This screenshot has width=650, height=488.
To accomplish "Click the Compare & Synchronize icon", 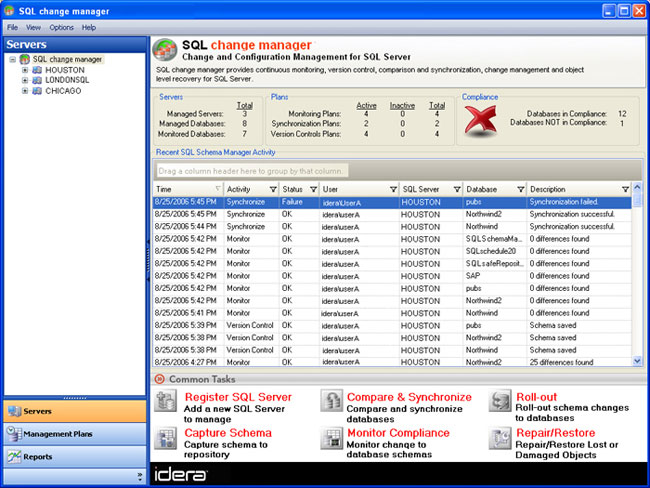I will point(332,401).
